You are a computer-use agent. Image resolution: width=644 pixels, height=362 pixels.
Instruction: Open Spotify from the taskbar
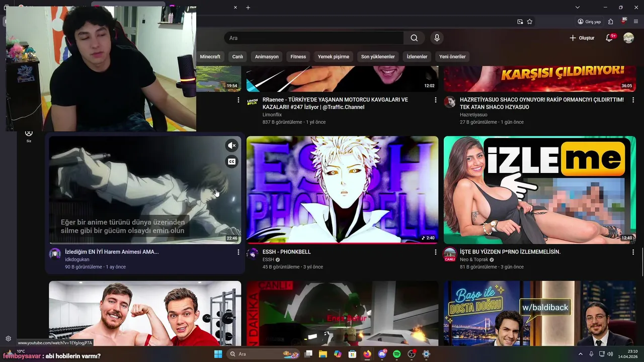click(396, 354)
